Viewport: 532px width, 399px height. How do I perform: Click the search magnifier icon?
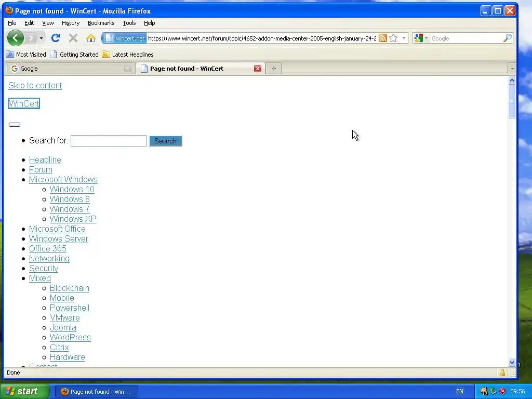507,38
